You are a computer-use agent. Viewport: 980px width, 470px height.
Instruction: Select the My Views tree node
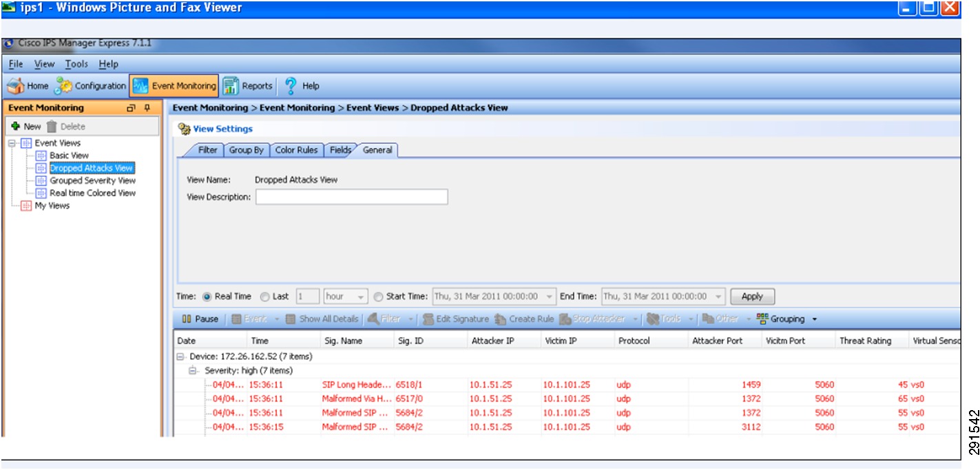coord(52,206)
